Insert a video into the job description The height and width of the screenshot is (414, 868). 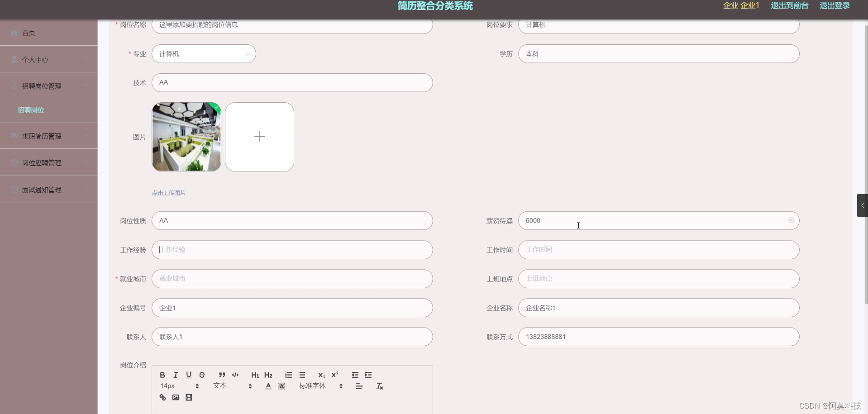189,397
